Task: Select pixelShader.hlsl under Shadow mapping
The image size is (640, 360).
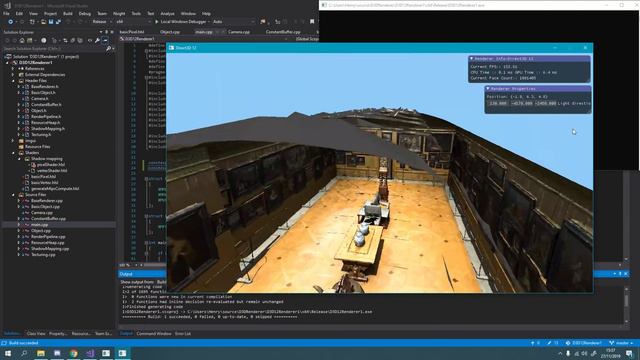Action: point(51,164)
